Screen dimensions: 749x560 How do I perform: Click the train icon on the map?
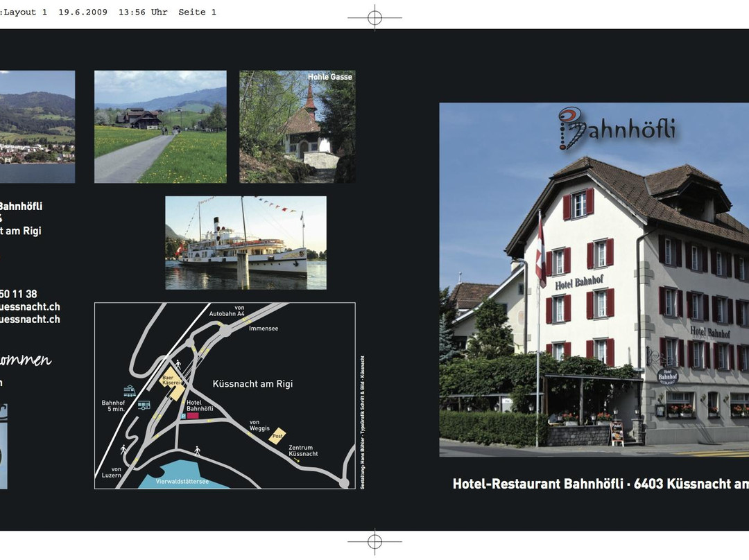[x=130, y=391]
